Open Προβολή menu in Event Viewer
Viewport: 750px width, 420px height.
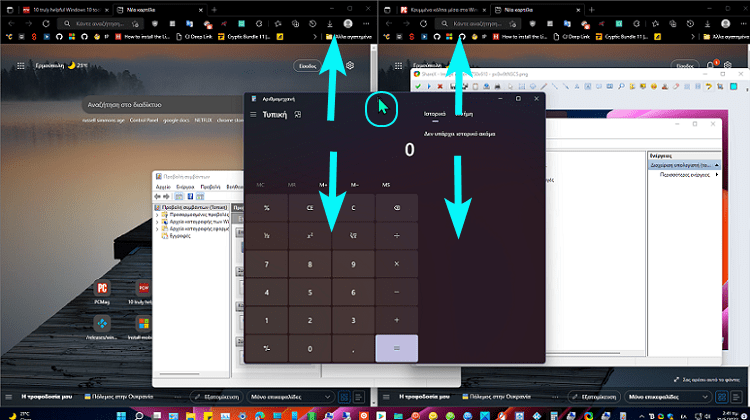pyautogui.click(x=210, y=187)
